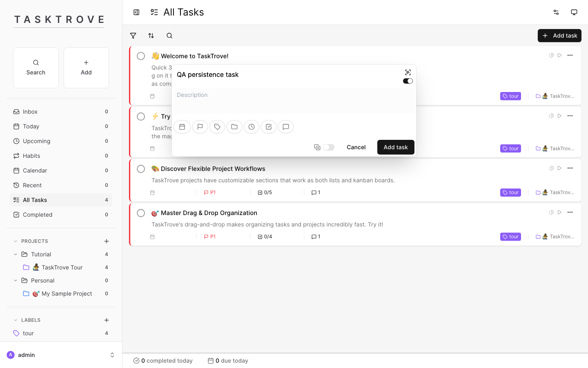Viewport: 588px width, 368px height.
Task: Open Inbox in the sidebar
Action: point(61,112)
